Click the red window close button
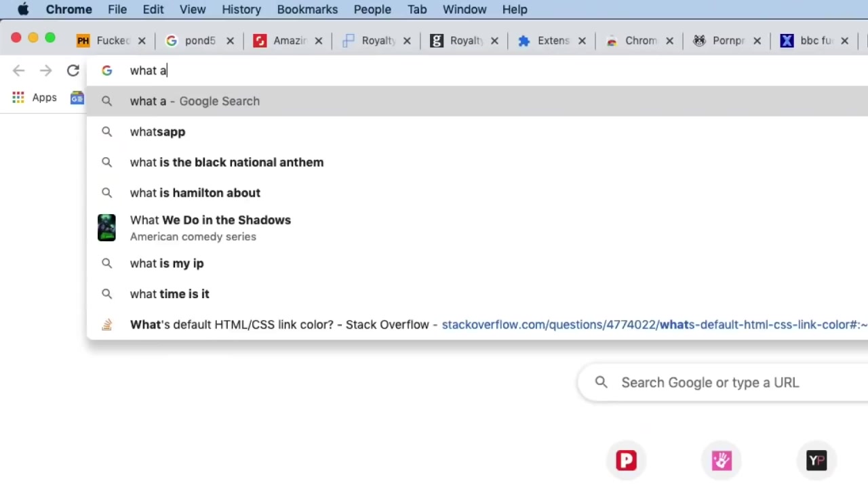868x488 pixels. coord(16,38)
